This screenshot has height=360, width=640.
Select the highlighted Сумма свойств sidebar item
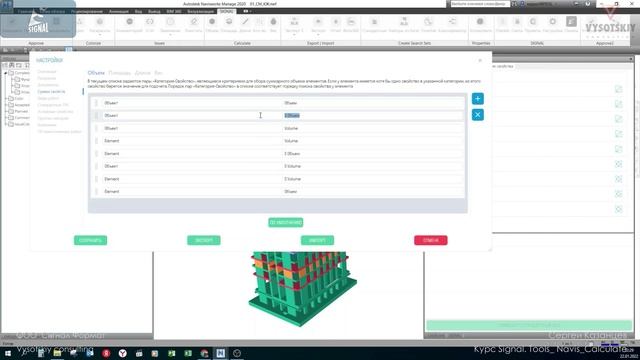point(51,92)
